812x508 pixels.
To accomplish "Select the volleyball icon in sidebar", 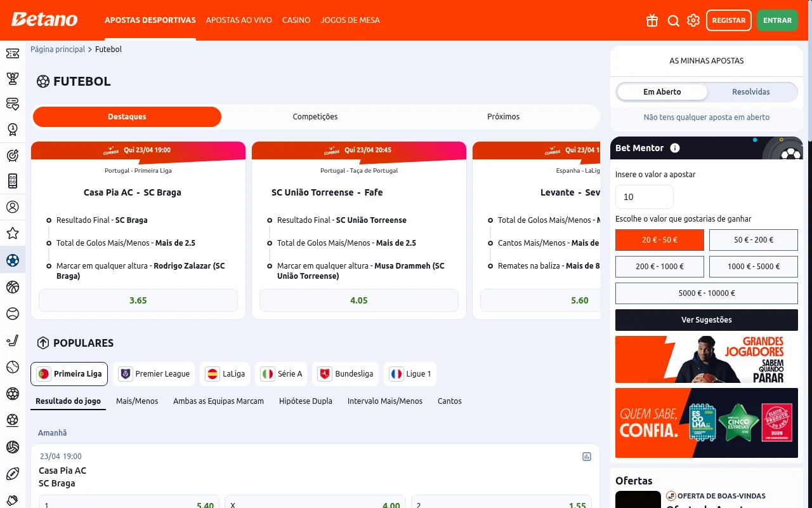I will pos(13,447).
